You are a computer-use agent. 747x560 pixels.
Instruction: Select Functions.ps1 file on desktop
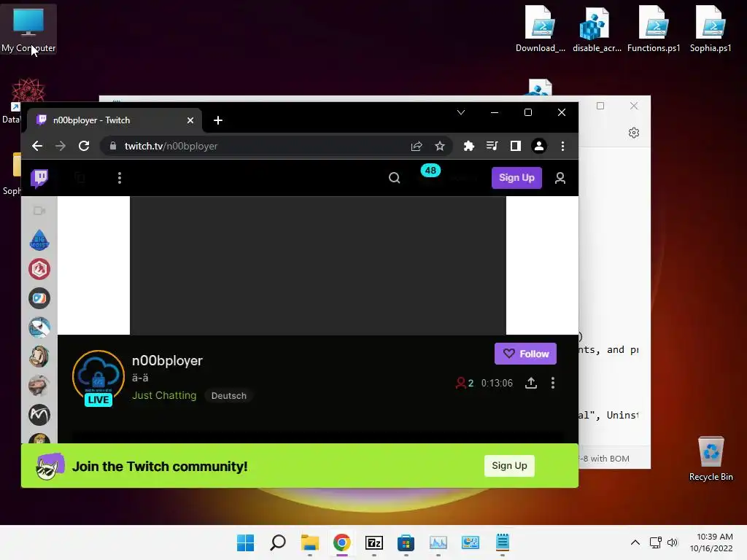[654, 29]
